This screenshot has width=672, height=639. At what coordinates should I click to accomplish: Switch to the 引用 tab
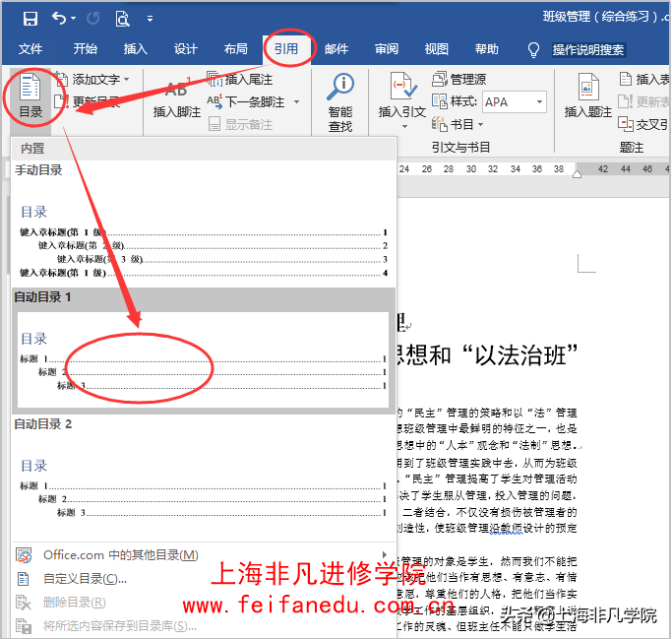pos(286,49)
